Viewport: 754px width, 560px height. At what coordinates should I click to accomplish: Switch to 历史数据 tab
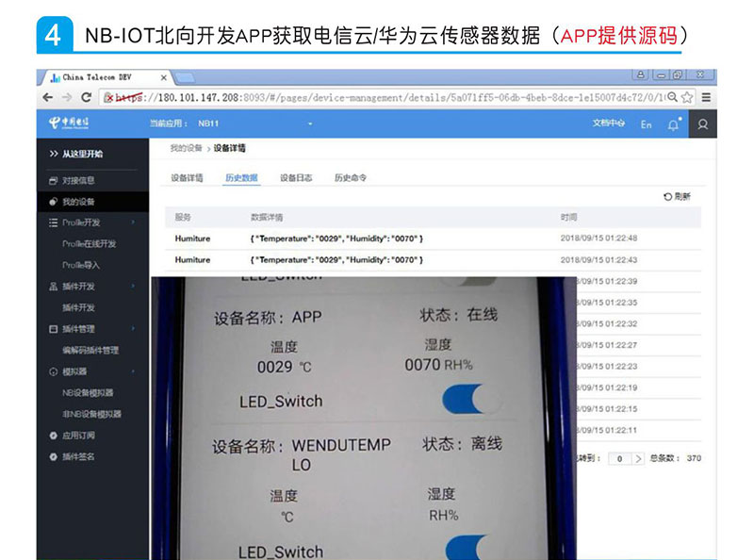coord(241,178)
